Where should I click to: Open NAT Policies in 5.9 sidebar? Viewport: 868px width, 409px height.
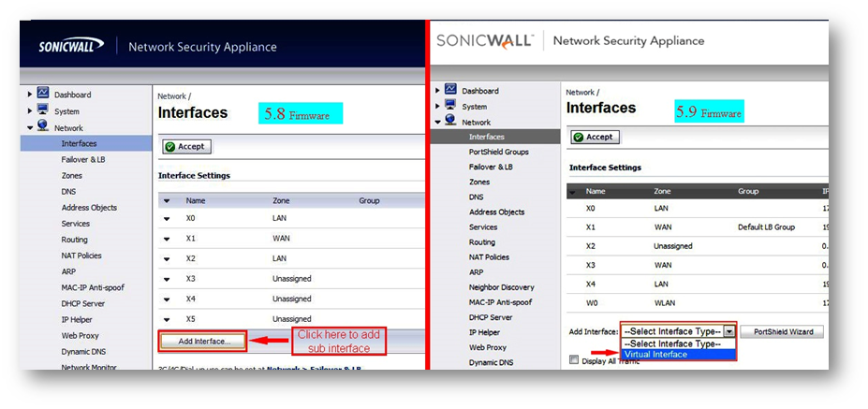click(489, 256)
